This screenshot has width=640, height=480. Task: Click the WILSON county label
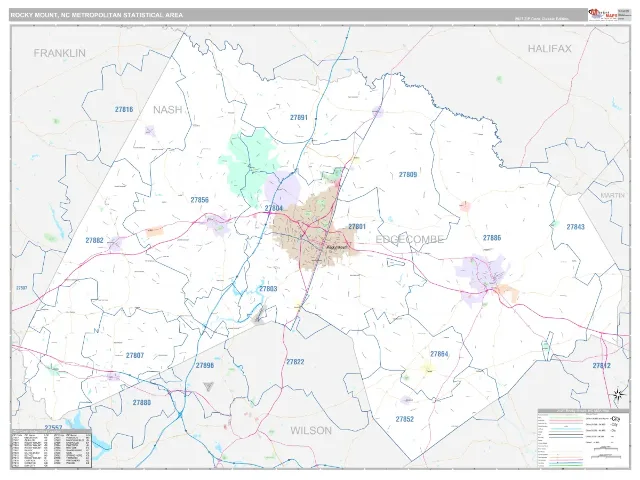[x=311, y=430]
